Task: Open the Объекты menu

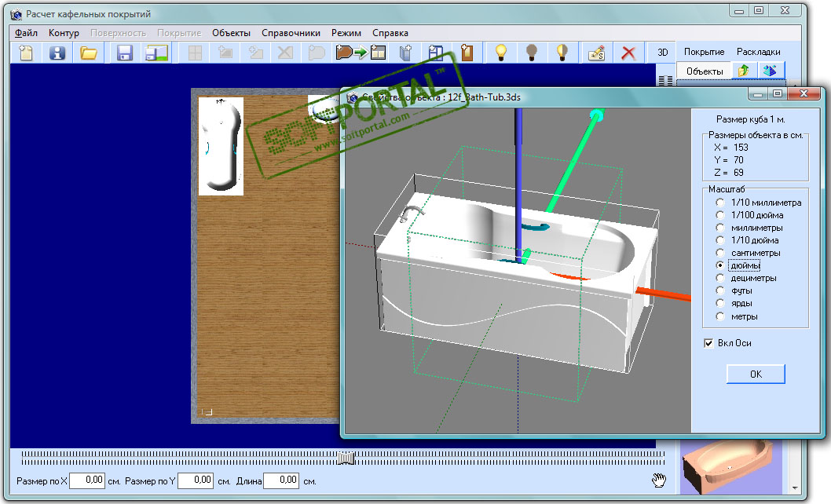Action: pyautogui.click(x=231, y=33)
